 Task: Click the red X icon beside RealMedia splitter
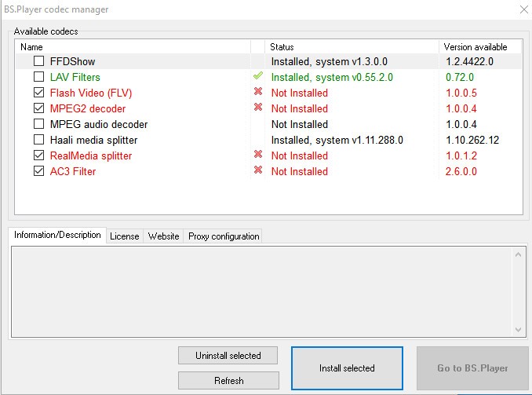pyautogui.click(x=258, y=154)
